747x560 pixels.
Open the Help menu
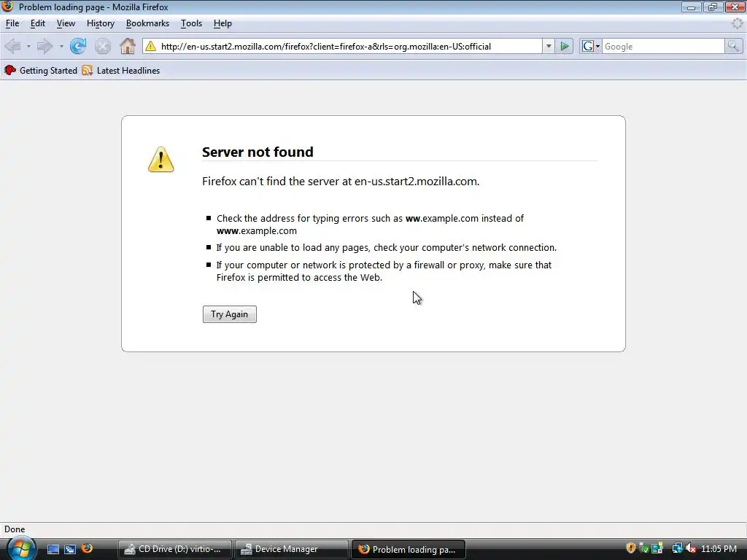[x=222, y=23]
